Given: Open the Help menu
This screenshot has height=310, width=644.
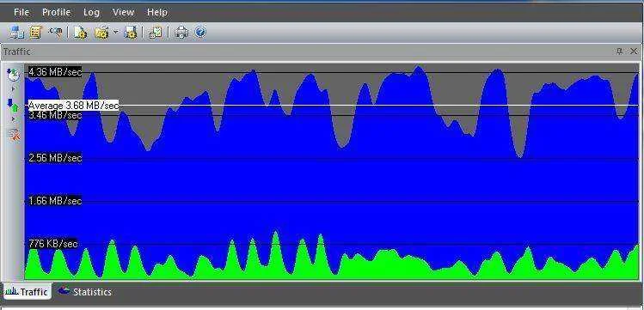Looking at the screenshot, I should 156,12.
